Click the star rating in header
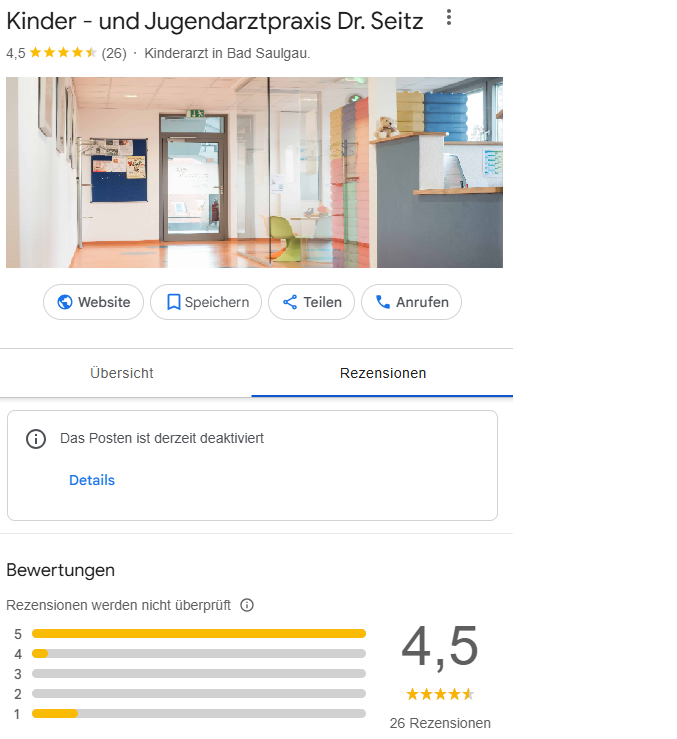The height and width of the screenshot is (739, 677). [63, 53]
